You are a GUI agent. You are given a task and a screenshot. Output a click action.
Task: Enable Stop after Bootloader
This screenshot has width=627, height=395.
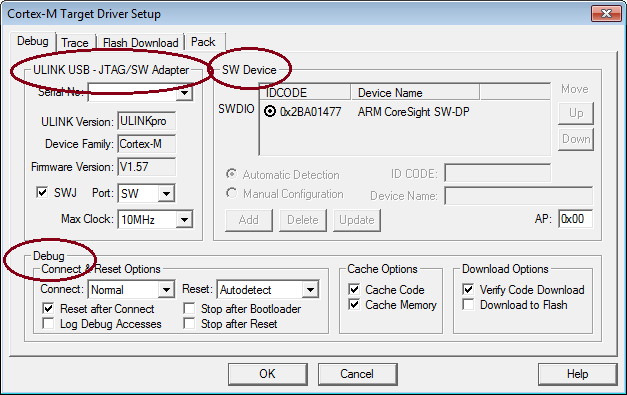coord(189,308)
